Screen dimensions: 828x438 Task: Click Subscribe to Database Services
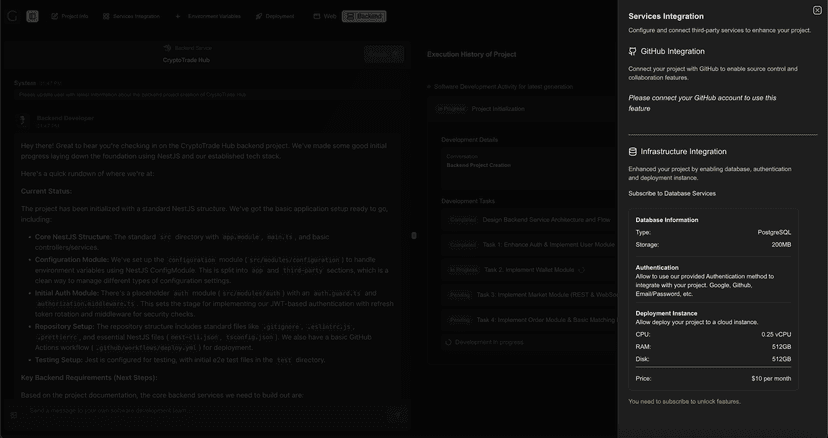coord(672,193)
